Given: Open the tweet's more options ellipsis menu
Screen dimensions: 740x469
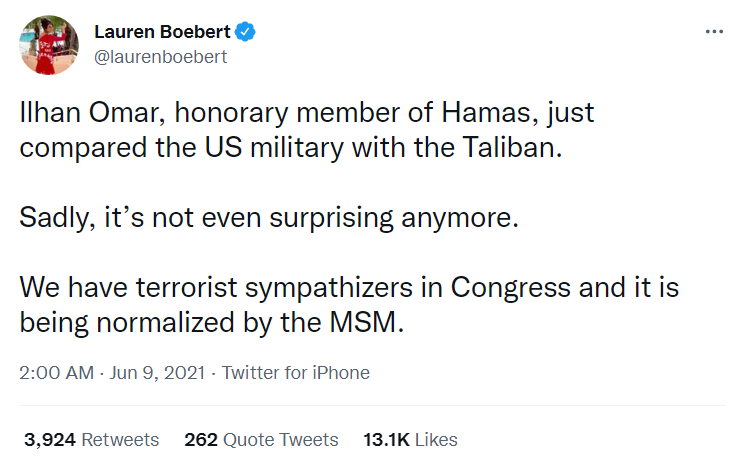Looking at the screenshot, I should point(713,31).
